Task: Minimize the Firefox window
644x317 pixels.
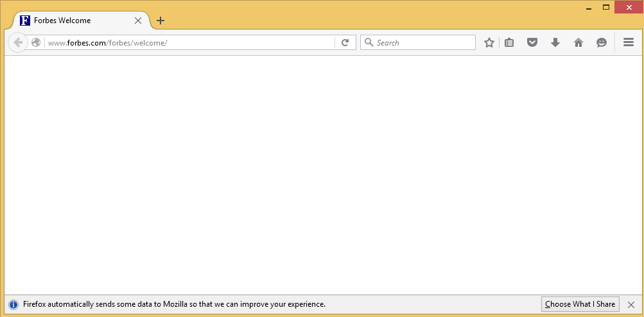Action: pos(589,8)
